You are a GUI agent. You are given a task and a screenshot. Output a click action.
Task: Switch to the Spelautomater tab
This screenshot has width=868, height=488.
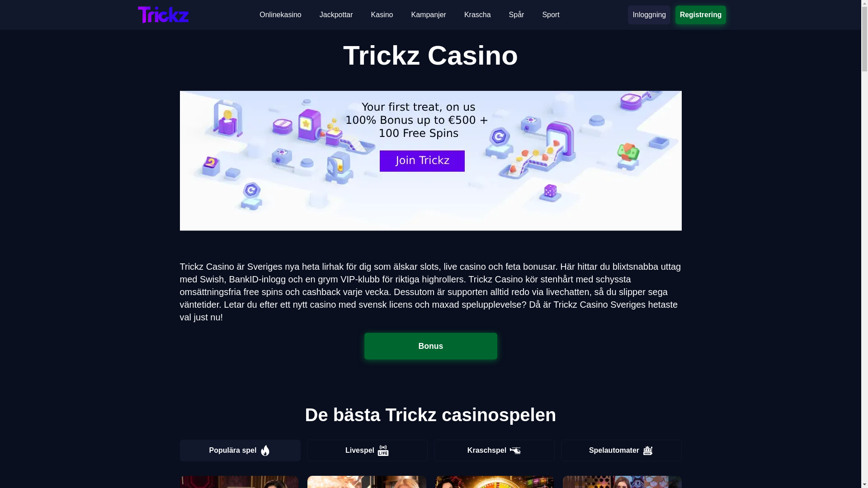point(621,450)
